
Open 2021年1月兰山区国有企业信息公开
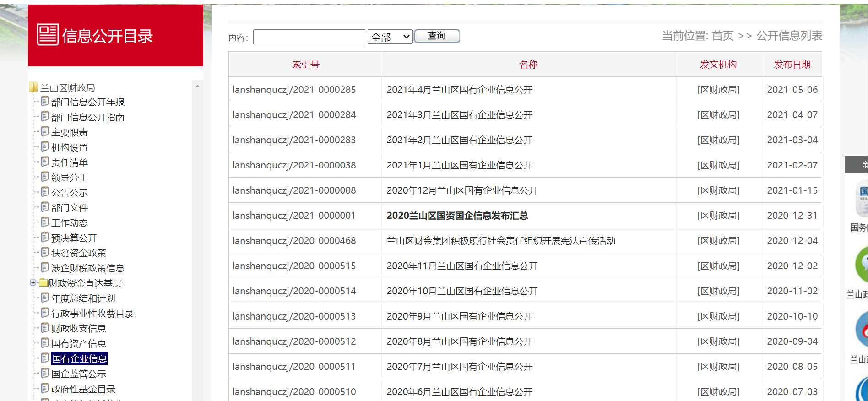click(460, 165)
